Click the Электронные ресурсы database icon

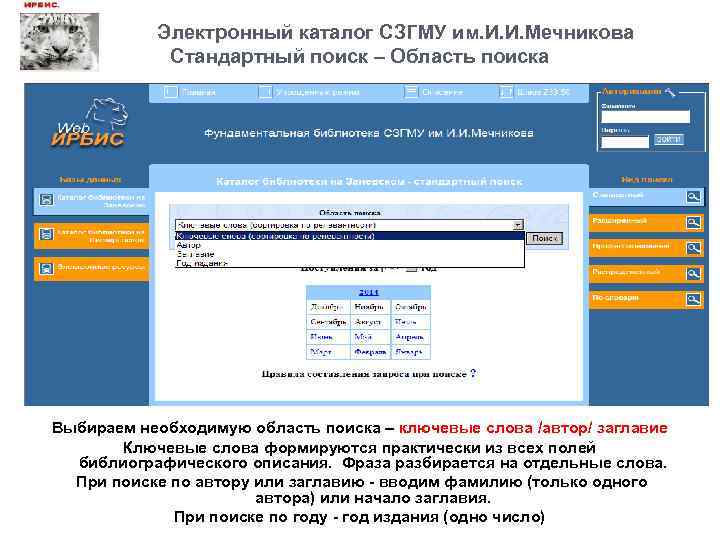coord(46,269)
